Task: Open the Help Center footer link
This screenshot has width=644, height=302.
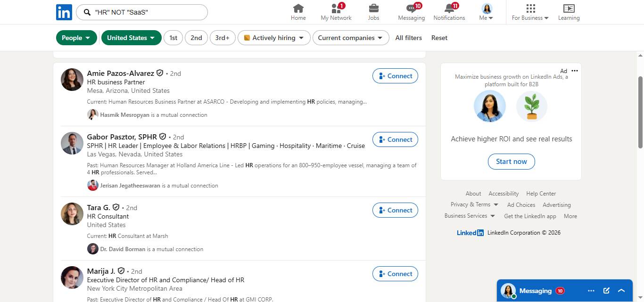Action: tap(541, 194)
